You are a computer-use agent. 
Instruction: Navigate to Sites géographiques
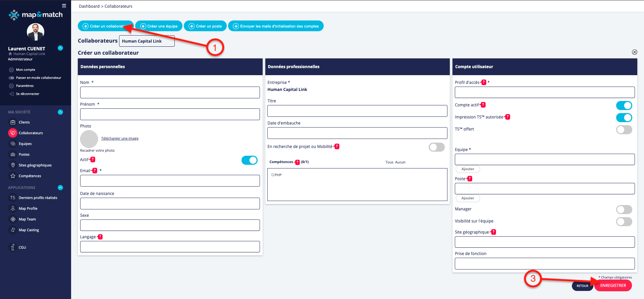click(x=35, y=165)
